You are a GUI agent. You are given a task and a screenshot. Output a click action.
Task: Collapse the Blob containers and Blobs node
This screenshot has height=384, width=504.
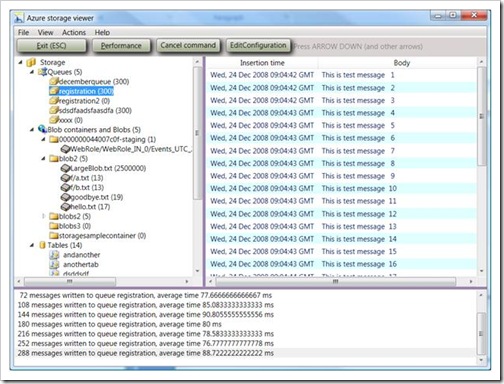tap(32, 130)
